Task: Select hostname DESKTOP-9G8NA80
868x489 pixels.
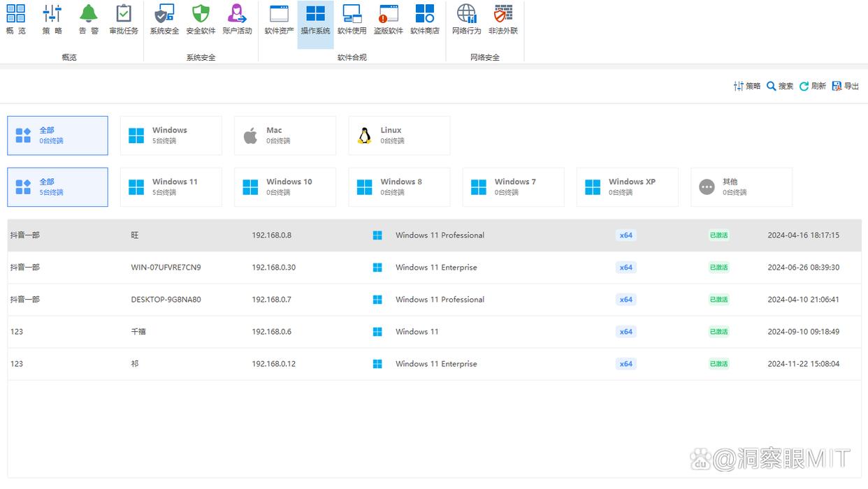Action: pyautogui.click(x=166, y=300)
